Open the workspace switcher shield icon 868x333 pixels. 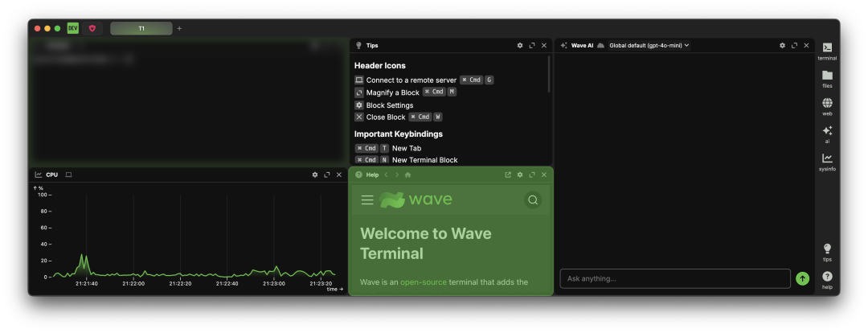point(92,28)
